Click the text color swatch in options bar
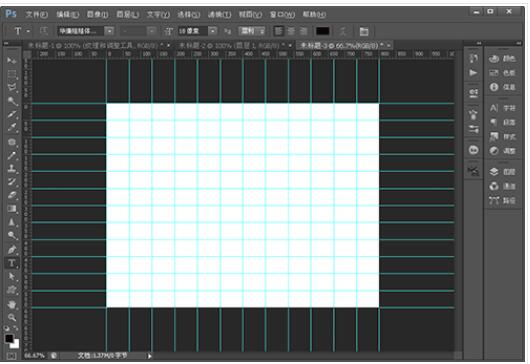This screenshot has height=364, width=530. coord(322,31)
